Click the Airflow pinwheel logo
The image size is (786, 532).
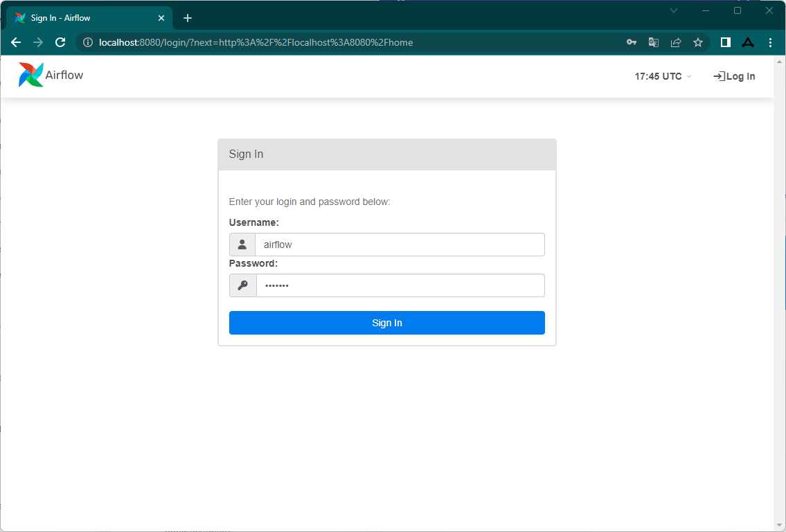(30, 75)
